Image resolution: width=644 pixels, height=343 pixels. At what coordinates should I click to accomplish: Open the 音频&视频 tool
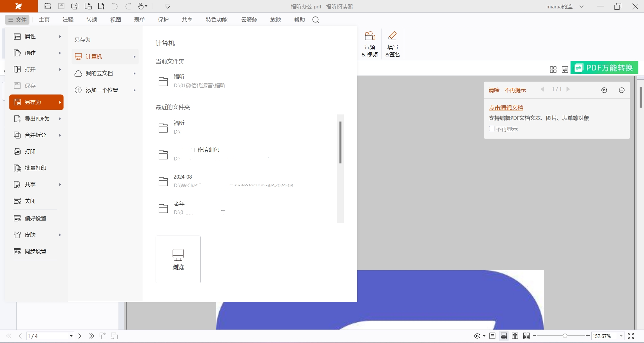point(370,44)
